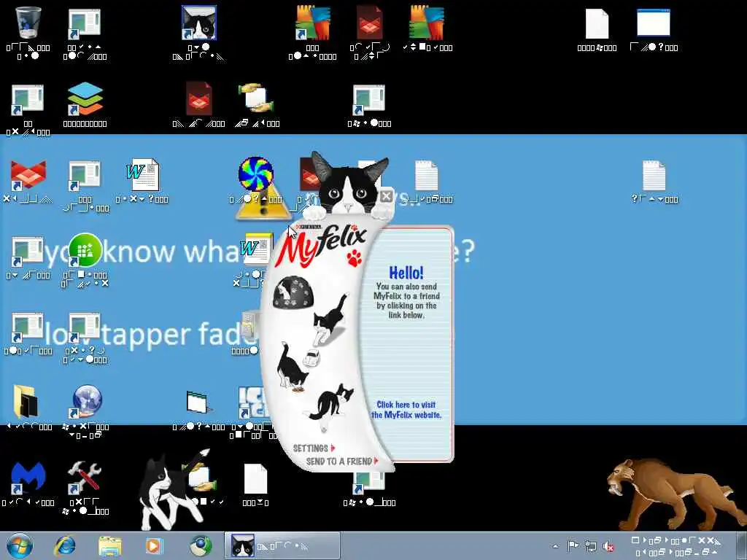Select the blank white file in top row
Image resolution: width=747 pixels, height=560 pixels.
click(597, 24)
